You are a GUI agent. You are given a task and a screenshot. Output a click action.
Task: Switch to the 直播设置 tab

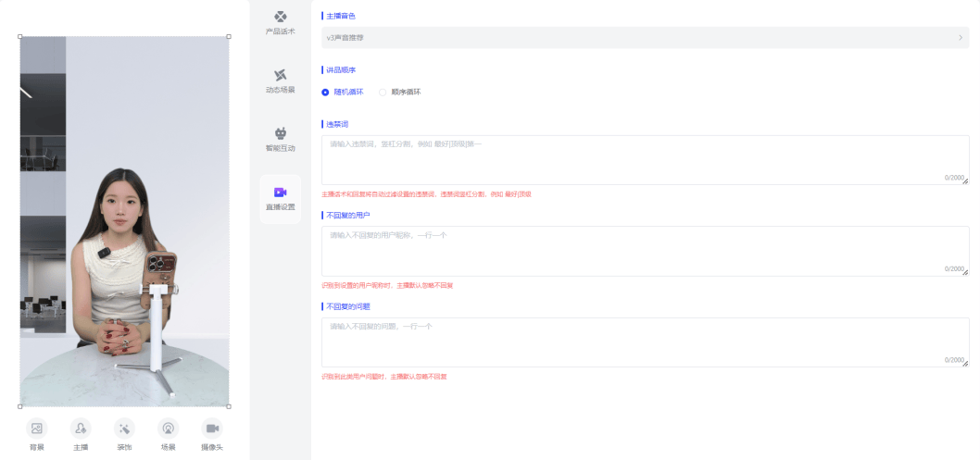point(281,199)
